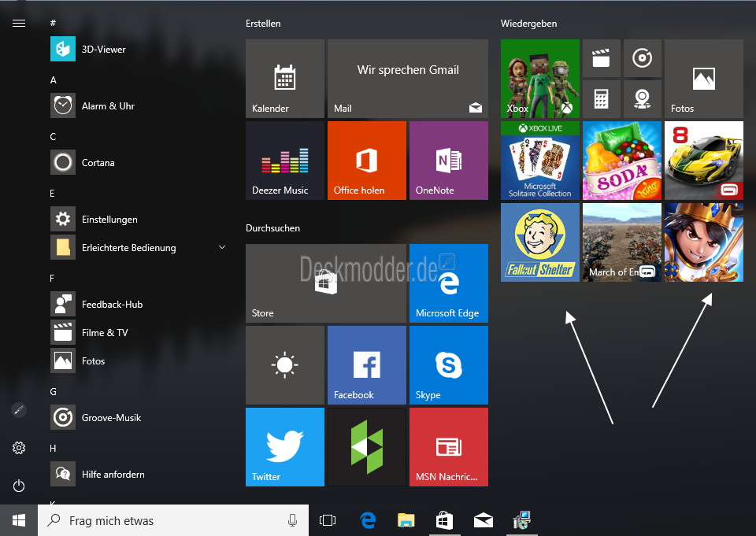
Task: Open the green Houzz tile
Action: 367,447
